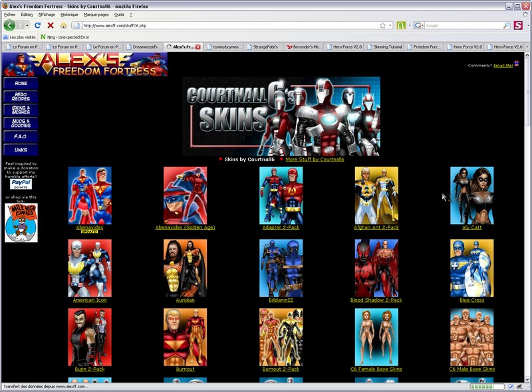Click the Email Me! link
Screen dimensions: 532x392
[x=503, y=66]
